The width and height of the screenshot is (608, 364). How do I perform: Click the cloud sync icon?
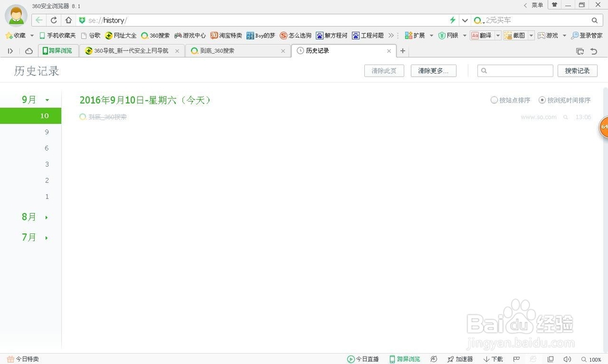(x=29, y=51)
